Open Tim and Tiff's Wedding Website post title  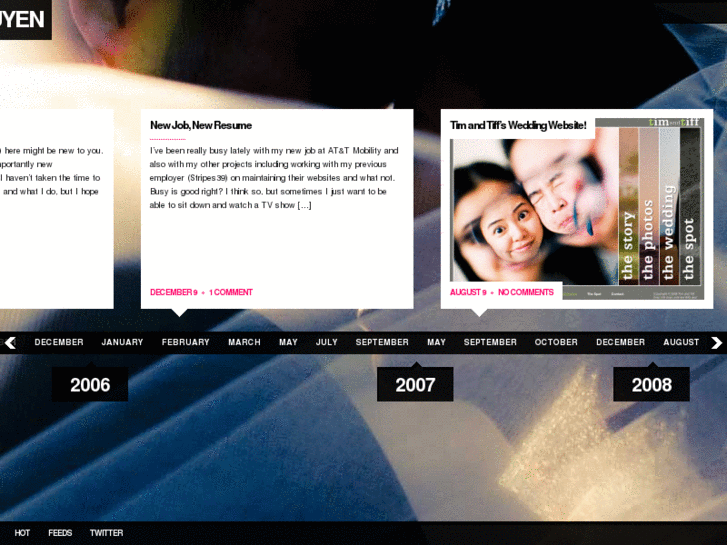click(x=518, y=125)
